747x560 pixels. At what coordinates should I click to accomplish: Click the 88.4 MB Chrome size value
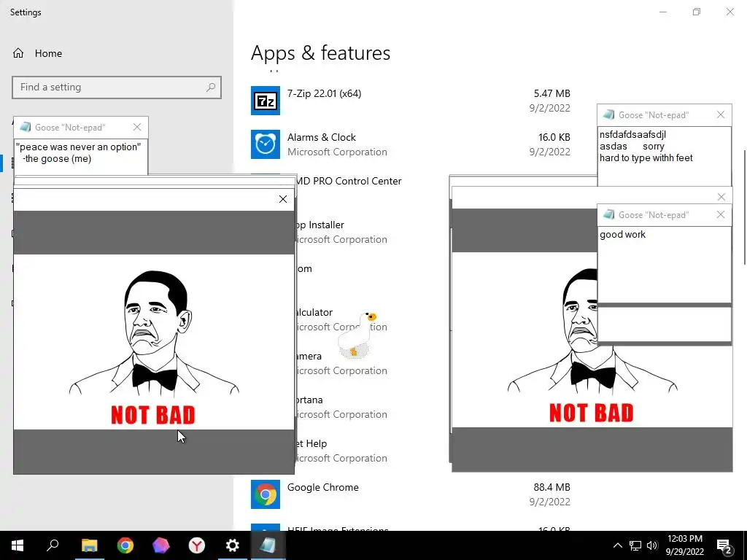tap(551, 487)
